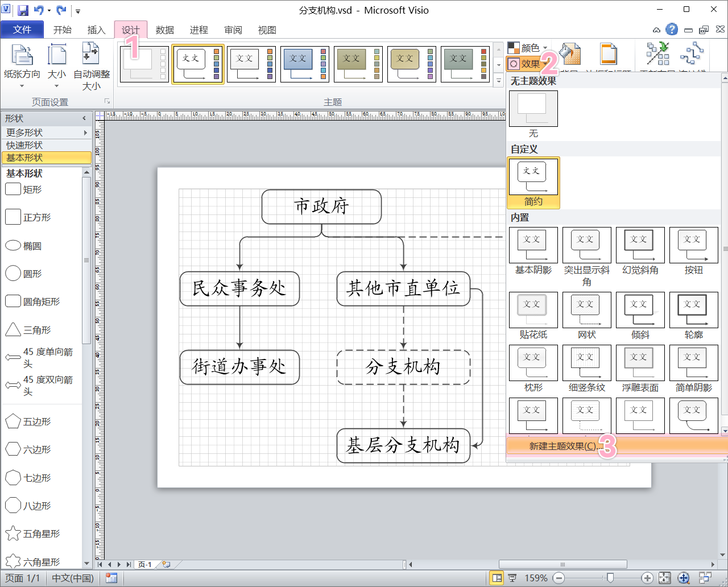This screenshot has width=728, height=587.
Task: Click the switch windows icon in status bar
Action: [705, 578]
